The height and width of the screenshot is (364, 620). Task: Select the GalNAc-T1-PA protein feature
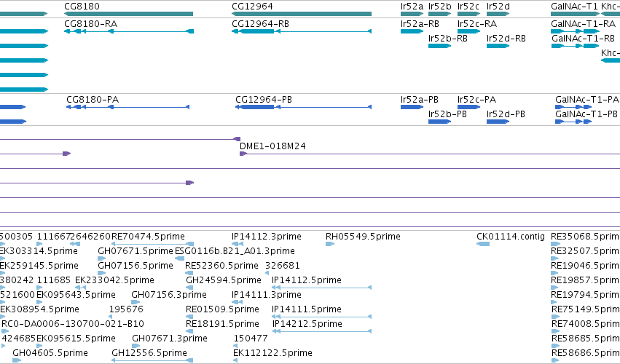click(x=573, y=107)
